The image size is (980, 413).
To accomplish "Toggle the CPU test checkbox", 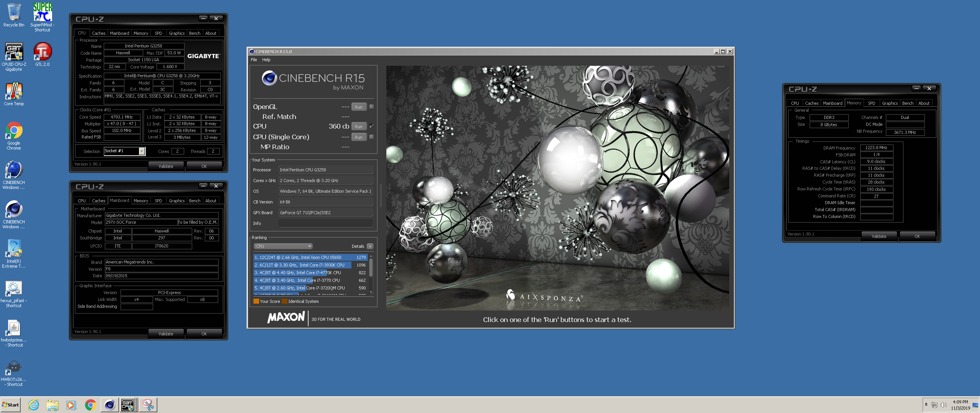I will [x=371, y=126].
